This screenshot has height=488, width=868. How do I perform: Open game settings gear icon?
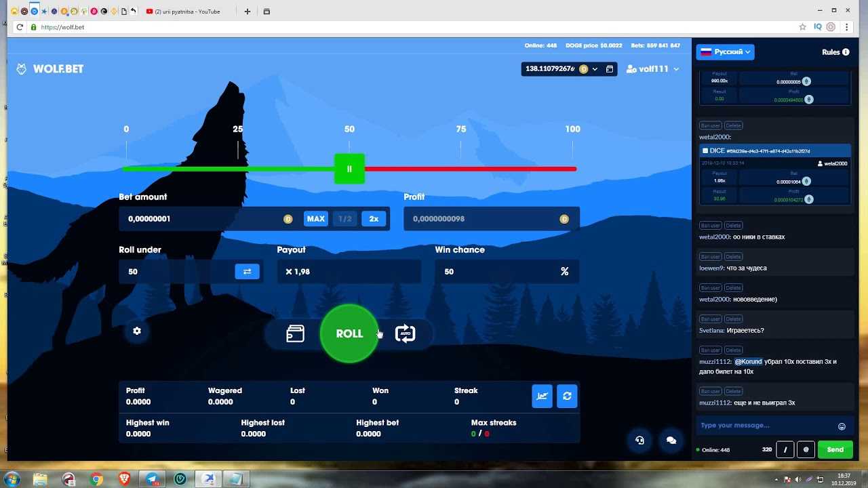click(137, 331)
